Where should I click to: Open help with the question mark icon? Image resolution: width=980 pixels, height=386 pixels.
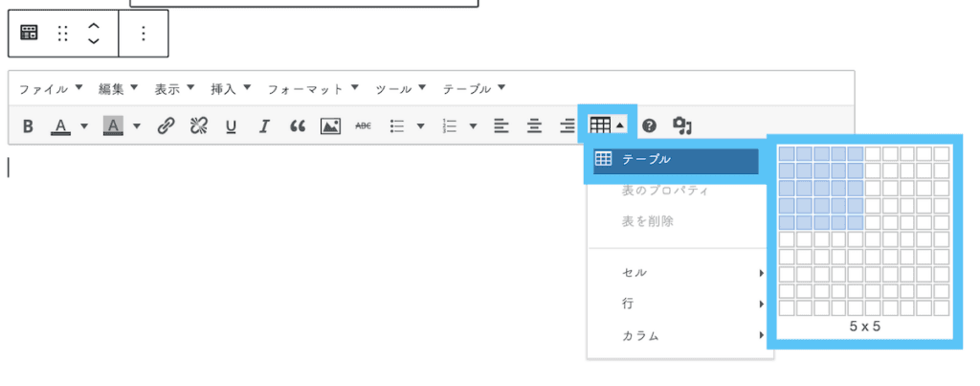650,126
